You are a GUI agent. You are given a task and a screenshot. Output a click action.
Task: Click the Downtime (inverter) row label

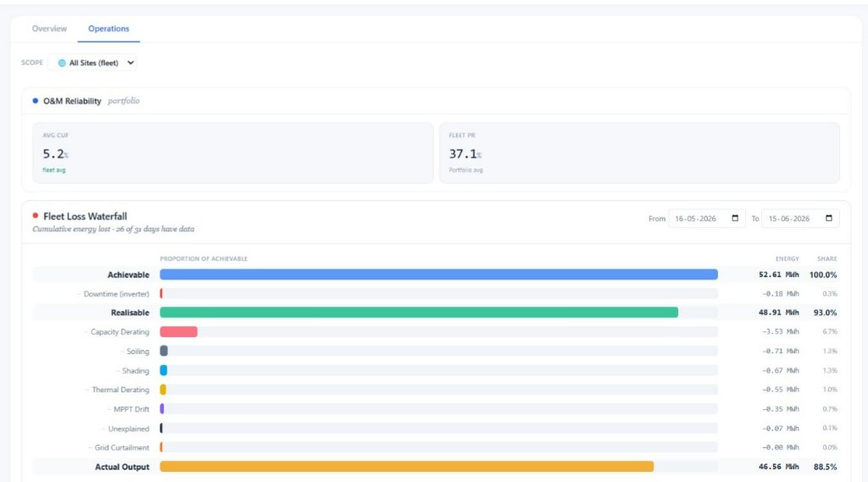[116, 294]
